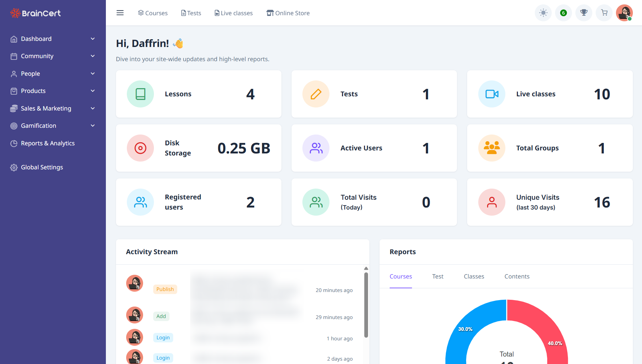
Task: Select the Gamification sidebar entry
Action: (38, 125)
